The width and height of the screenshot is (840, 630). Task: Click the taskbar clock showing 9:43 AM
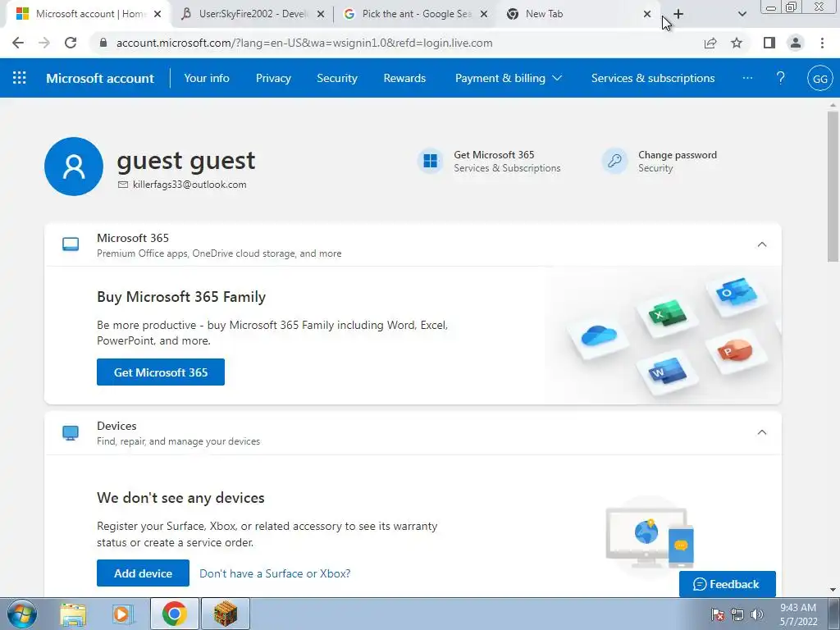click(x=798, y=614)
